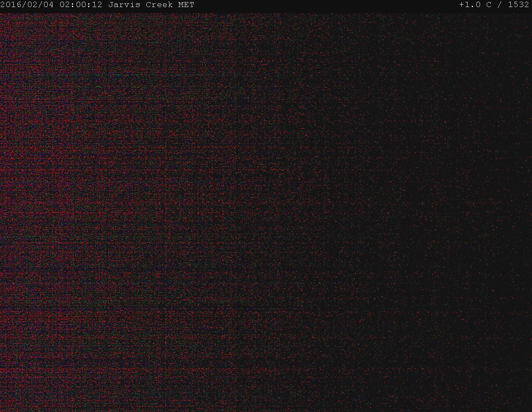Click the C unit after temperature
Viewport: 532px width, 412px height.
click(489, 5)
